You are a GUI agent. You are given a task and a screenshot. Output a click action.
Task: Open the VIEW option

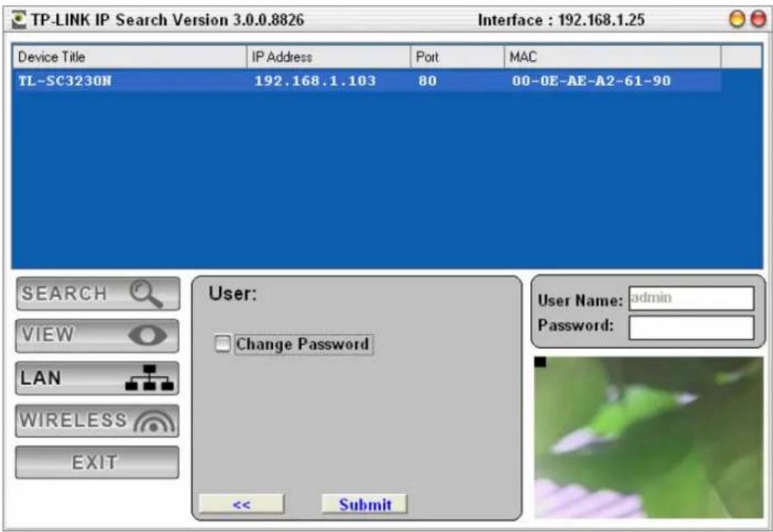[97, 336]
